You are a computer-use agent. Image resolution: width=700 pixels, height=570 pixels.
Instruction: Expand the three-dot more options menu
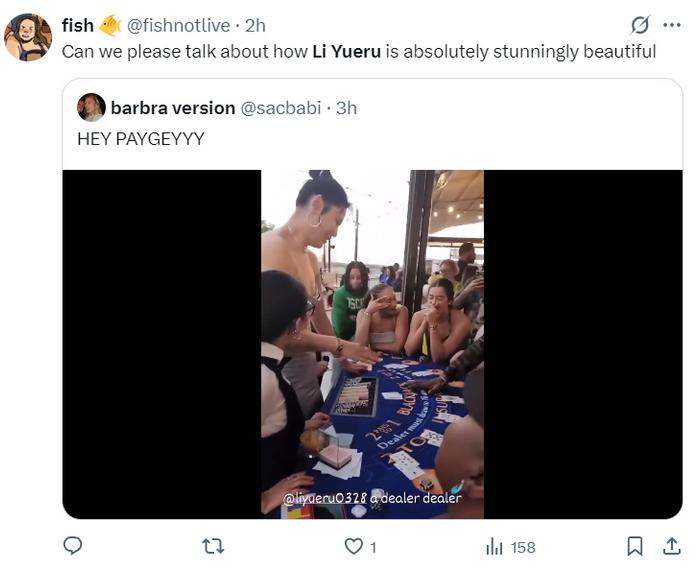pos(672,25)
